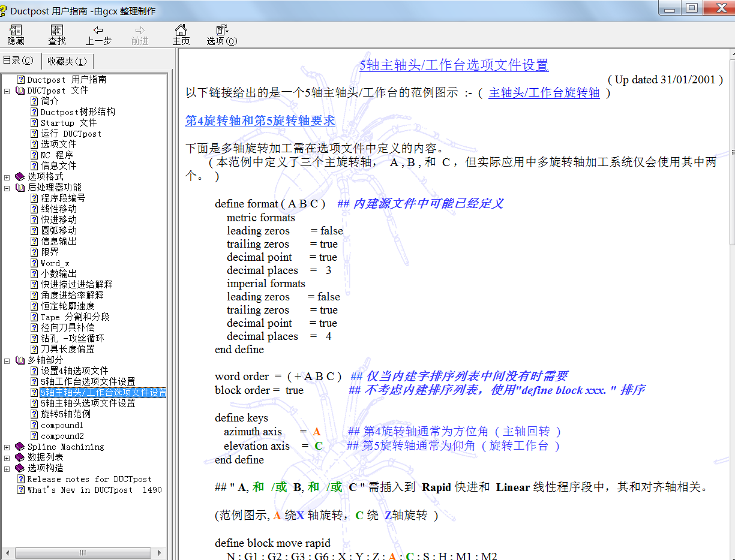The height and width of the screenshot is (560, 735).
Task: Open the 选项文件 topic
Action: [59, 144]
